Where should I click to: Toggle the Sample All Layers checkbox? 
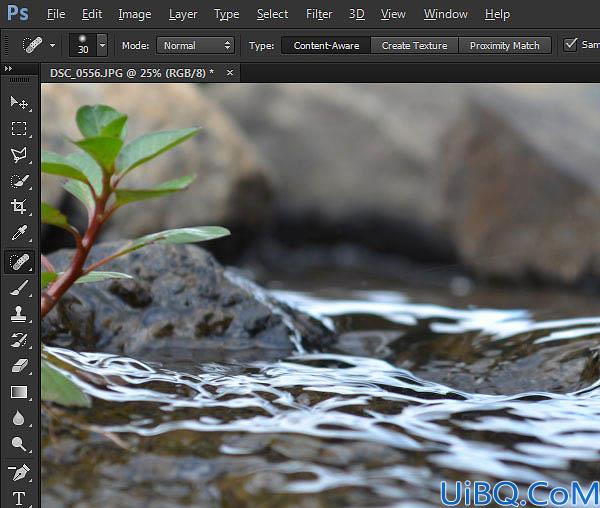click(570, 45)
